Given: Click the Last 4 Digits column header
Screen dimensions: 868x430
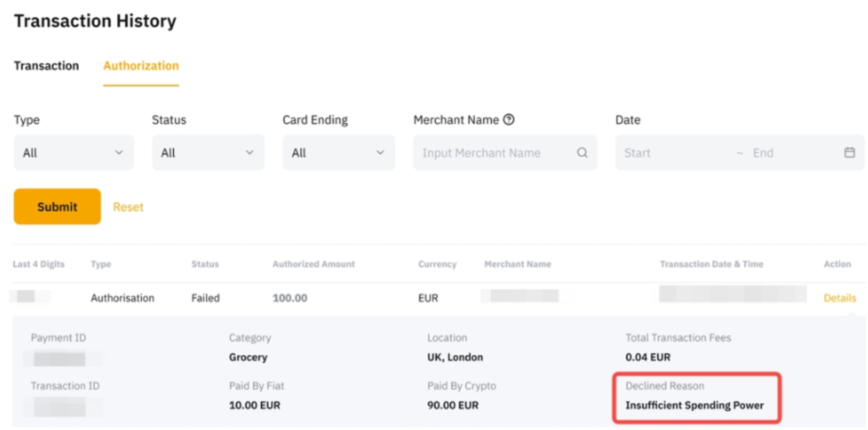Looking at the screenshot, I should 39,265.
